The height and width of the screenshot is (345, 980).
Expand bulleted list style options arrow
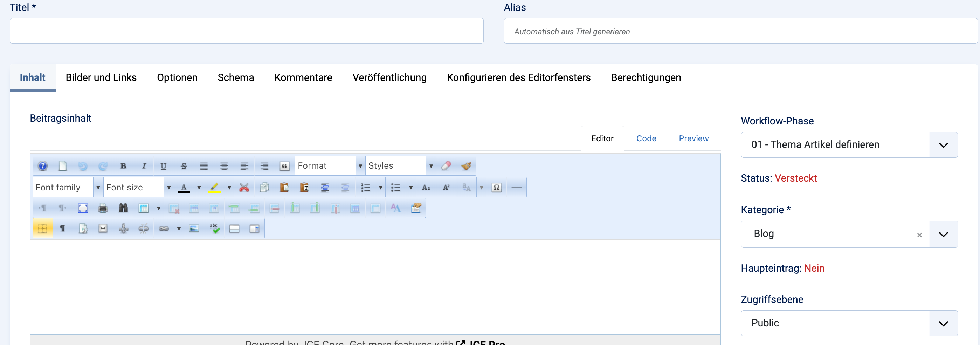coord(411,187)
